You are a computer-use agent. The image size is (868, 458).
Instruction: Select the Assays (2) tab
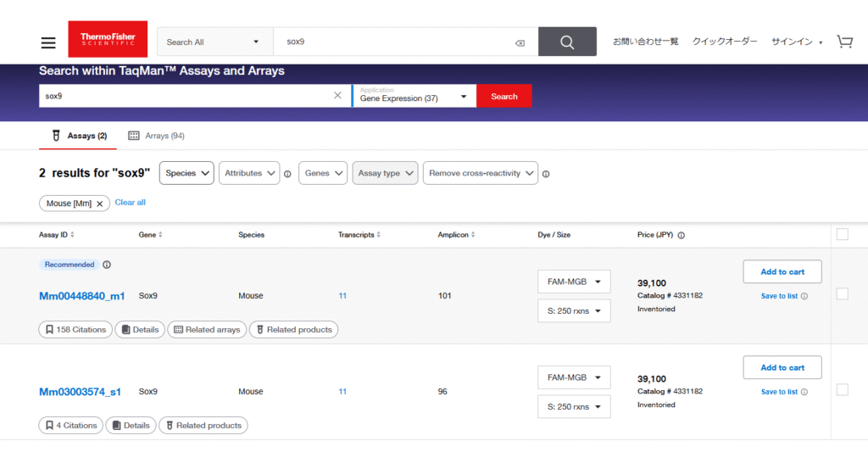pos(79,136)
